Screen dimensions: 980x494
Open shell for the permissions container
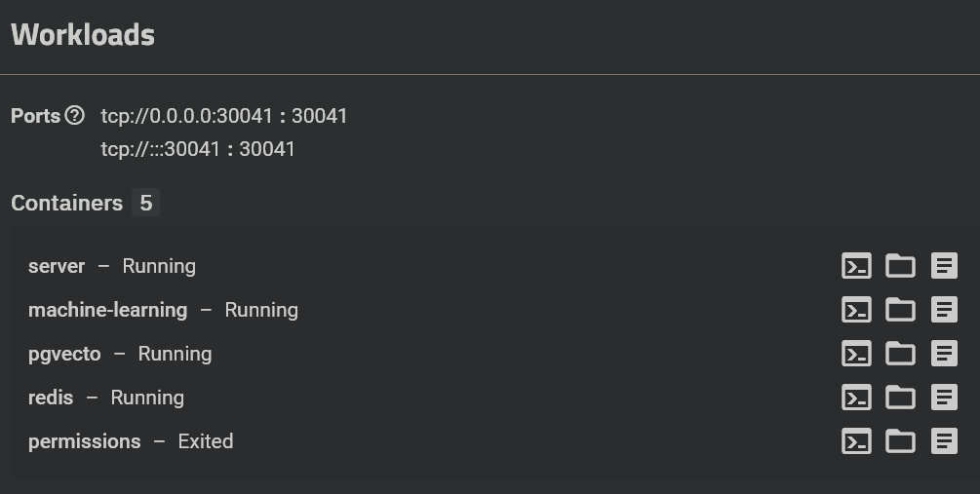(856, 441)
